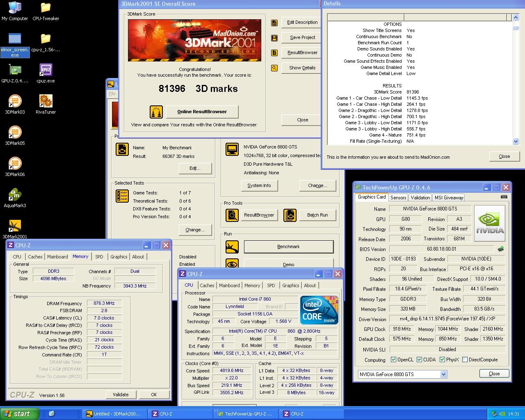Click the Internet Explorer quick launch icon
This screenshot has height=420, width=525.
point(51,414)
